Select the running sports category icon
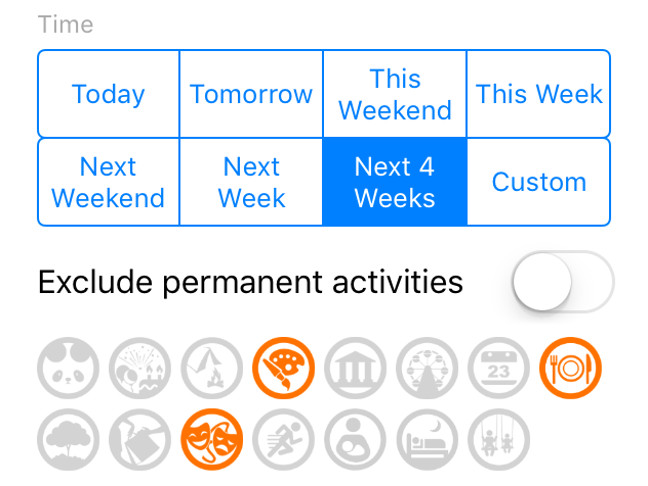Image resolution: width=648 pixels, height=486 pixels. (284, 439)
